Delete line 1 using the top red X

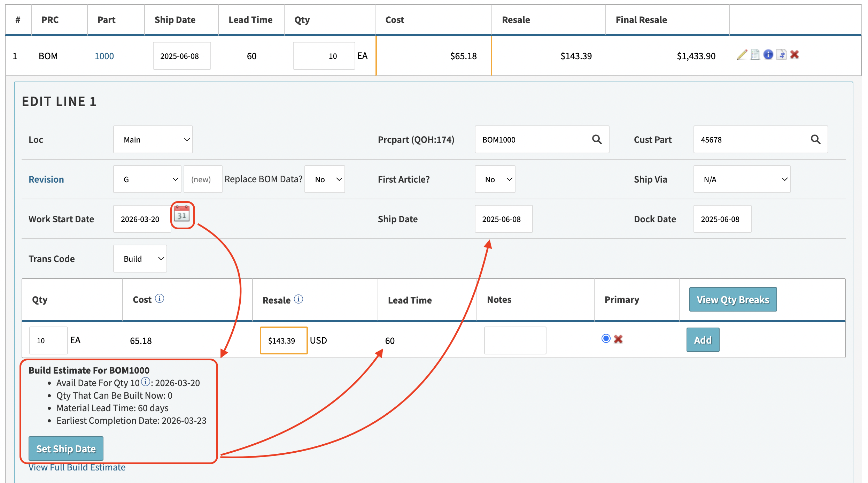795,55
